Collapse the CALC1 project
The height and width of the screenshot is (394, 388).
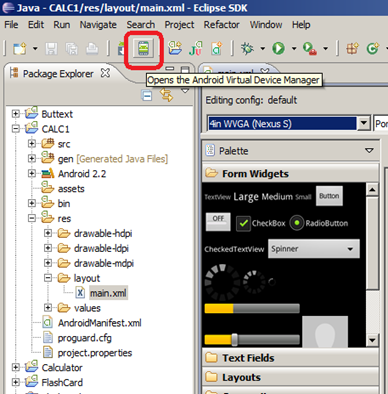click(x=15, y=129)
